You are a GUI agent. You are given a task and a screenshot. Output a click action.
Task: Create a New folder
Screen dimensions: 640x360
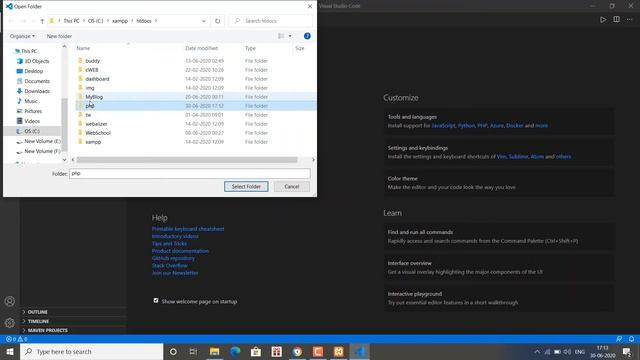59,36
